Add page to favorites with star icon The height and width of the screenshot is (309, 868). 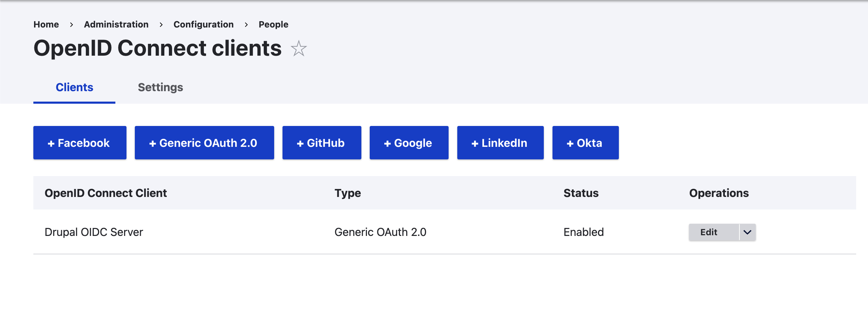coord(298,49)
